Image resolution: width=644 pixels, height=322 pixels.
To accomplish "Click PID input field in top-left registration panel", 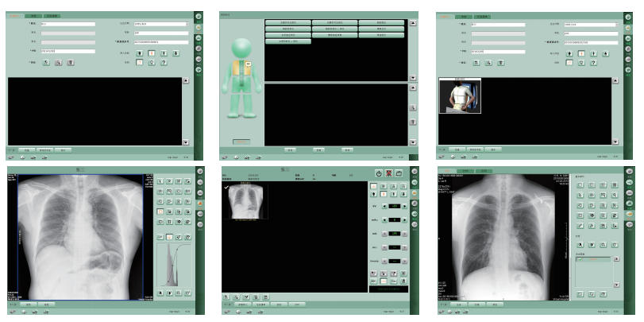I will [68, 52].
